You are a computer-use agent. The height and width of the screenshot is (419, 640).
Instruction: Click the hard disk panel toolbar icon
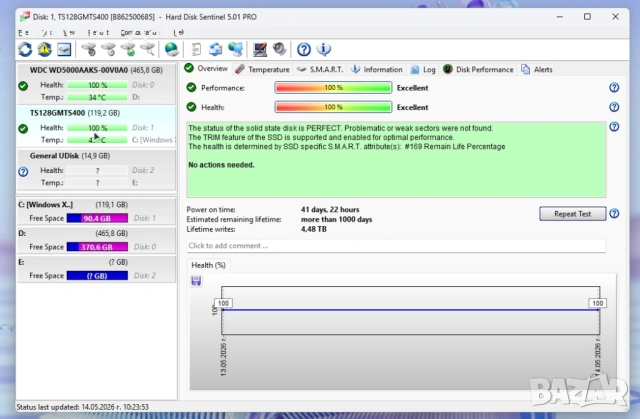click(x=64, y=49)
